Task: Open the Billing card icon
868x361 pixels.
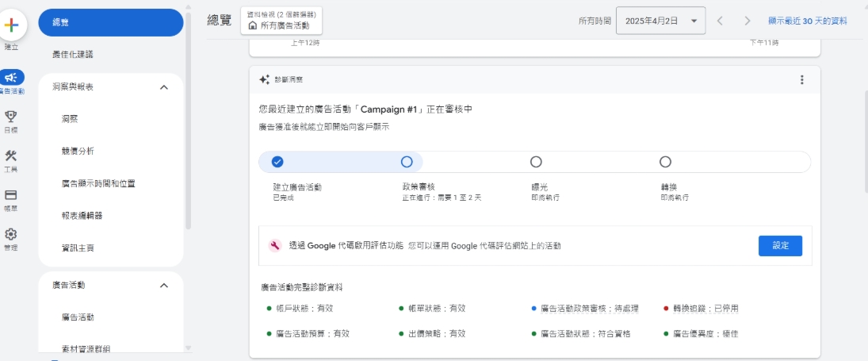Action: 10,195
